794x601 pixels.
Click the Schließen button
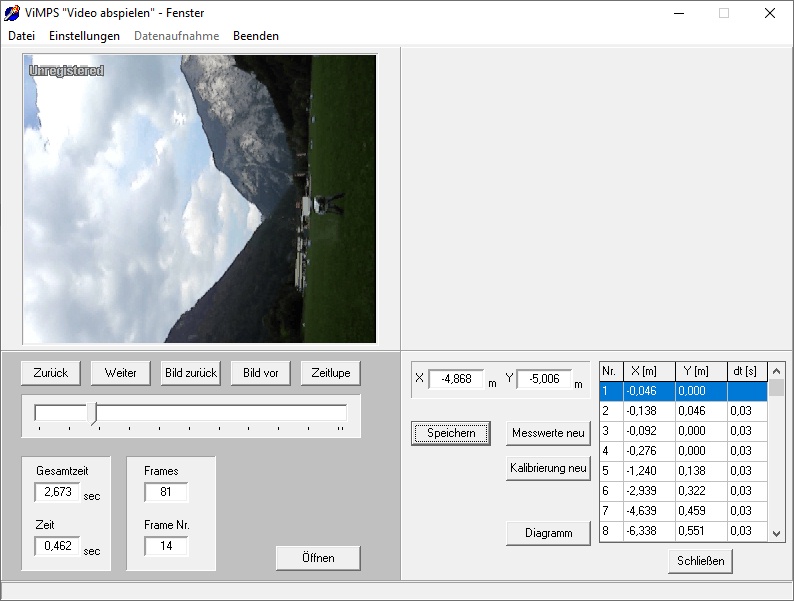click(700, 561)
